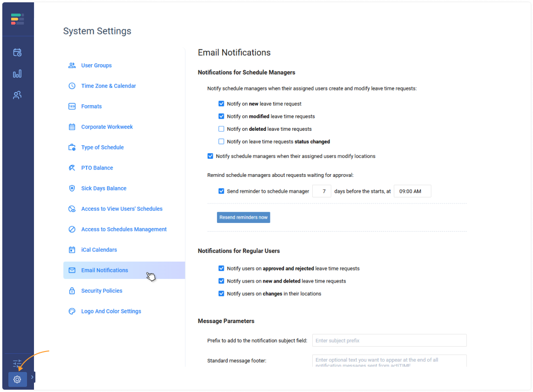Screen dimensions: 533x392
Task: Check the leave requests status changed box
Action: pos(222,142)
